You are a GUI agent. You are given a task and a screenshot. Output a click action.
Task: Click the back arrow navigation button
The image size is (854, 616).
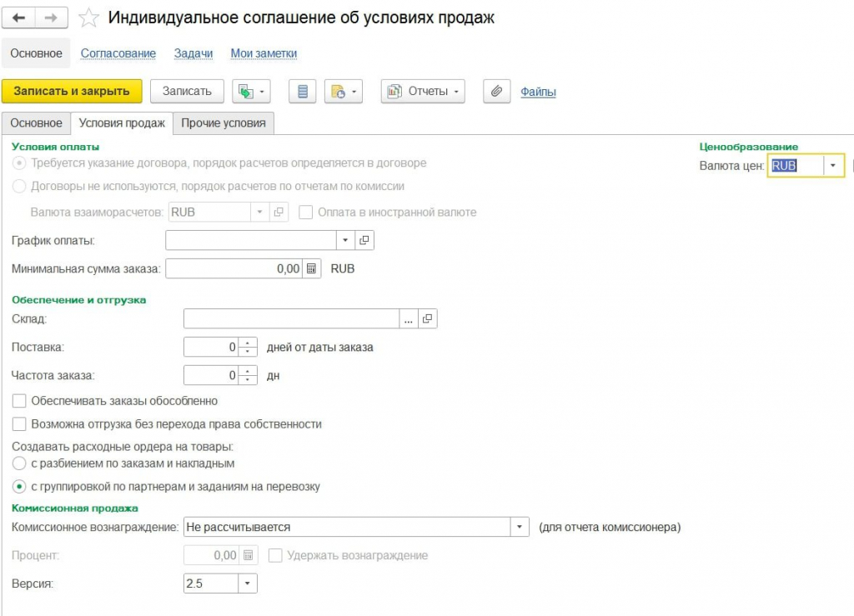[19, 18]
